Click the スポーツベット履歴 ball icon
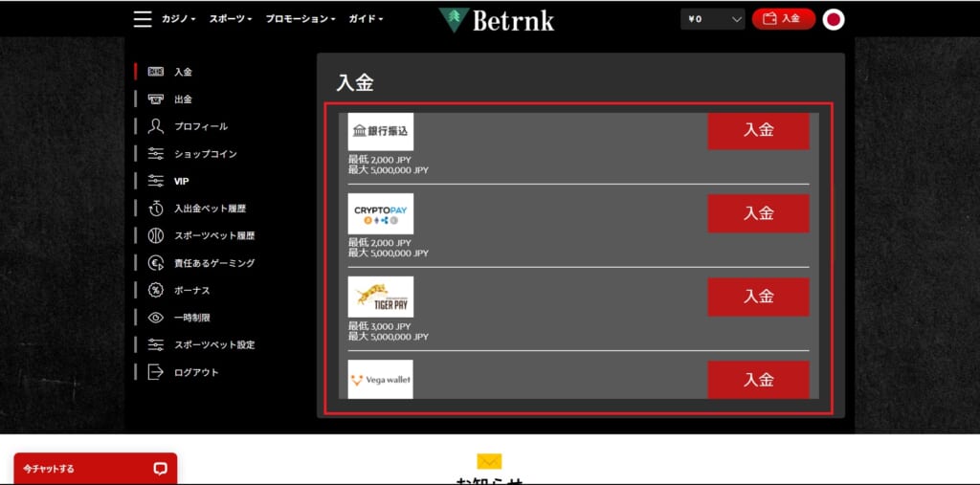 [x=156, y=235]
